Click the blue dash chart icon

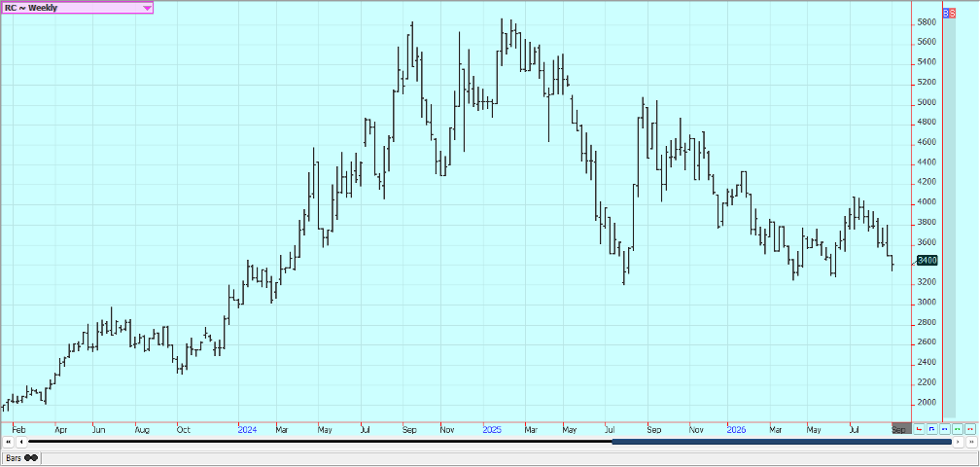(945, 429)
